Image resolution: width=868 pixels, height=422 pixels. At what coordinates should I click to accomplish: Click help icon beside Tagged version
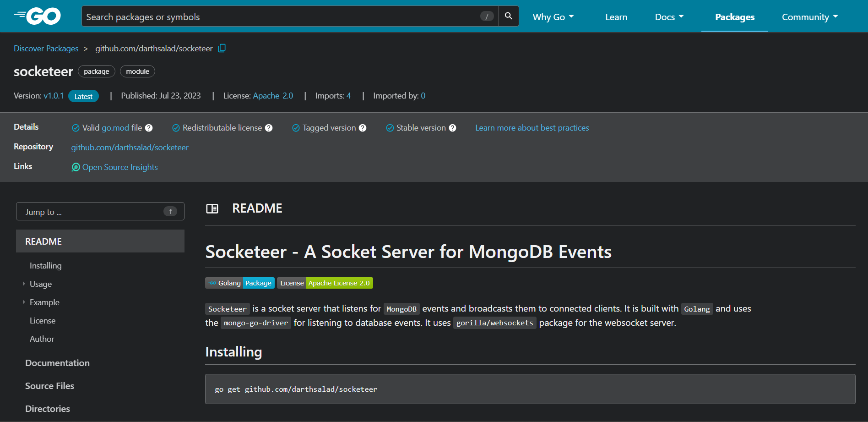click(363, 128)
